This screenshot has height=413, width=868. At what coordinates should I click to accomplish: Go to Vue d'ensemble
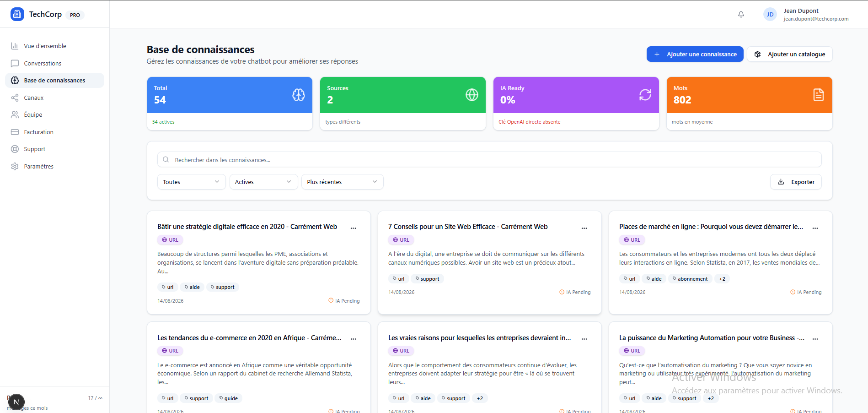coord(54,46)
